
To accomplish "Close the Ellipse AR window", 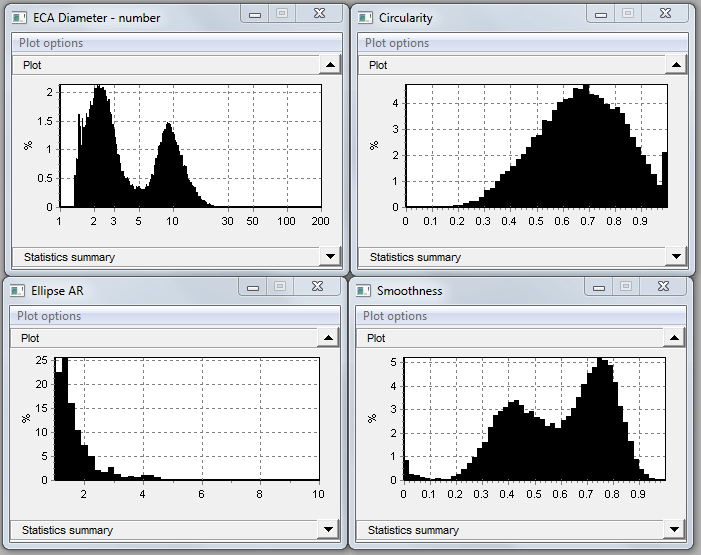I will 318,287.
